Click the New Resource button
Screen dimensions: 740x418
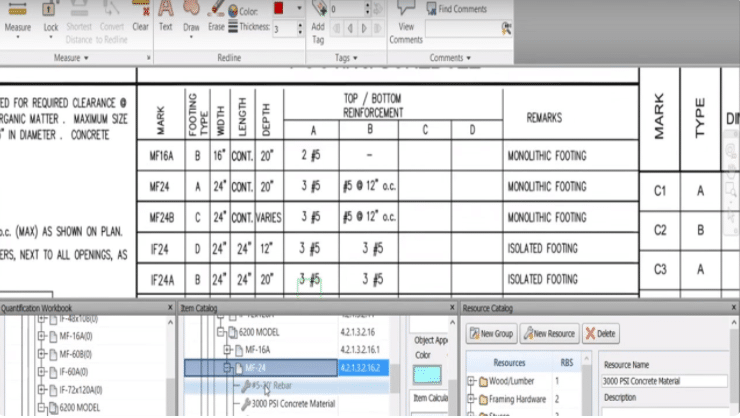[548, 333]
